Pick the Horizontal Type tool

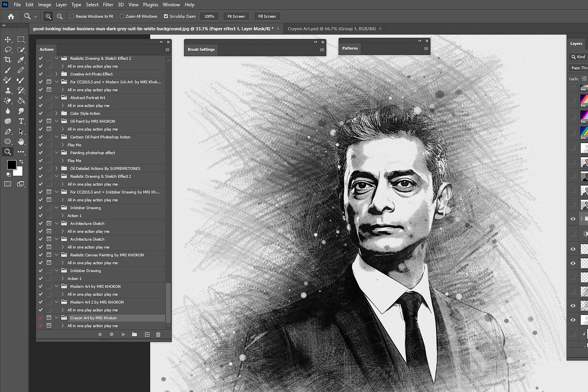pyautogui.click(x=21, y=121)
